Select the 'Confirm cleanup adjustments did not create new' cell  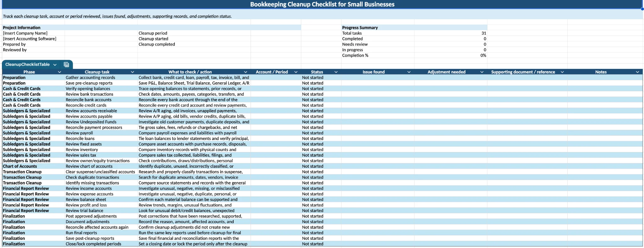click(194, 227)
